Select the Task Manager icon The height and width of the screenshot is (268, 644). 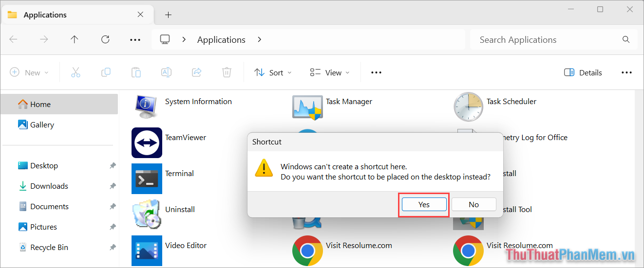click(x=307, y=107)
